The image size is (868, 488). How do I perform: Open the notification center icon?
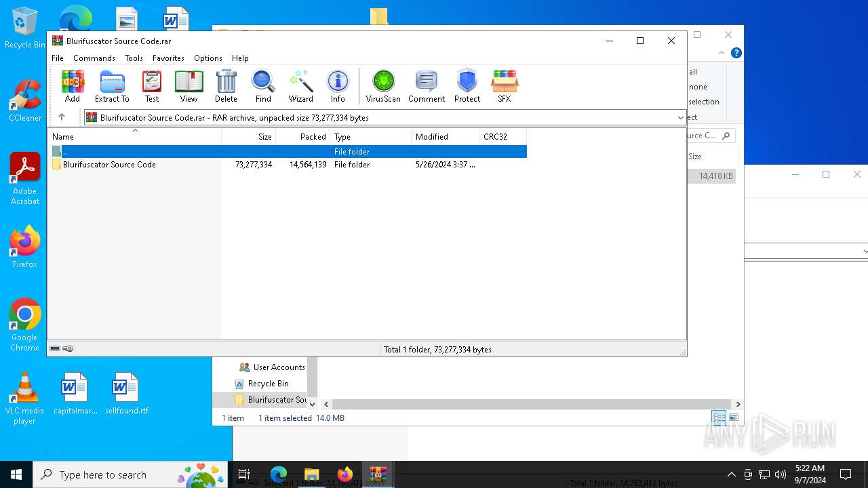846,474
